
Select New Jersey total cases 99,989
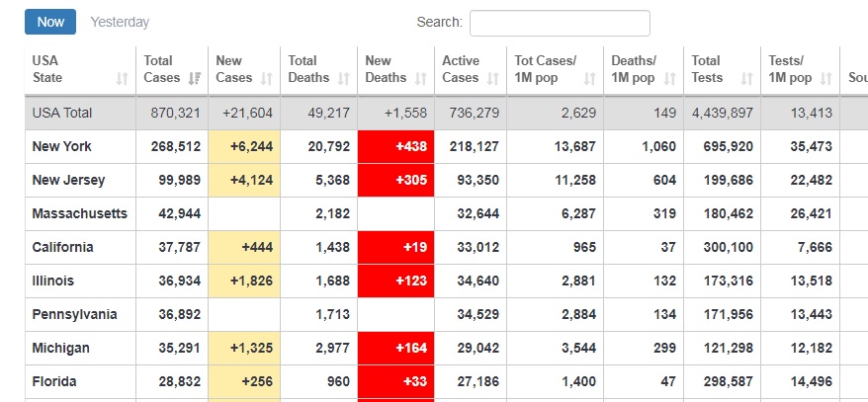(x=179, y=181)
